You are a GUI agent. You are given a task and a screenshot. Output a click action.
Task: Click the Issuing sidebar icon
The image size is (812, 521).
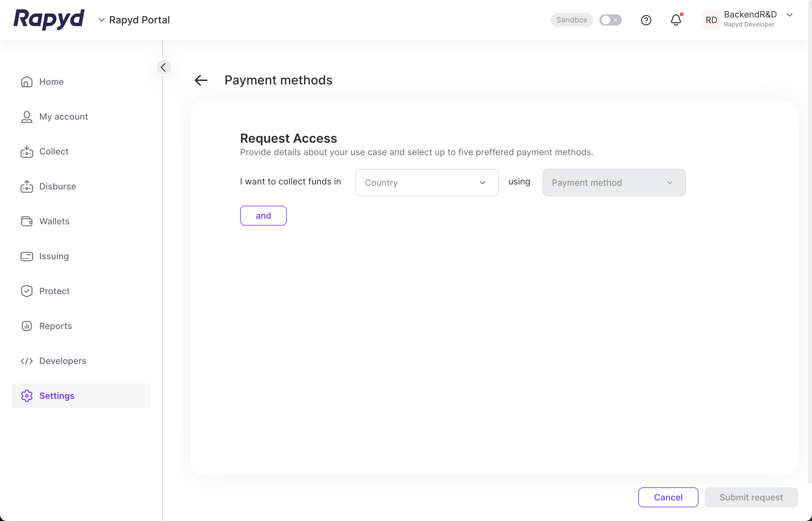point(26,256)
